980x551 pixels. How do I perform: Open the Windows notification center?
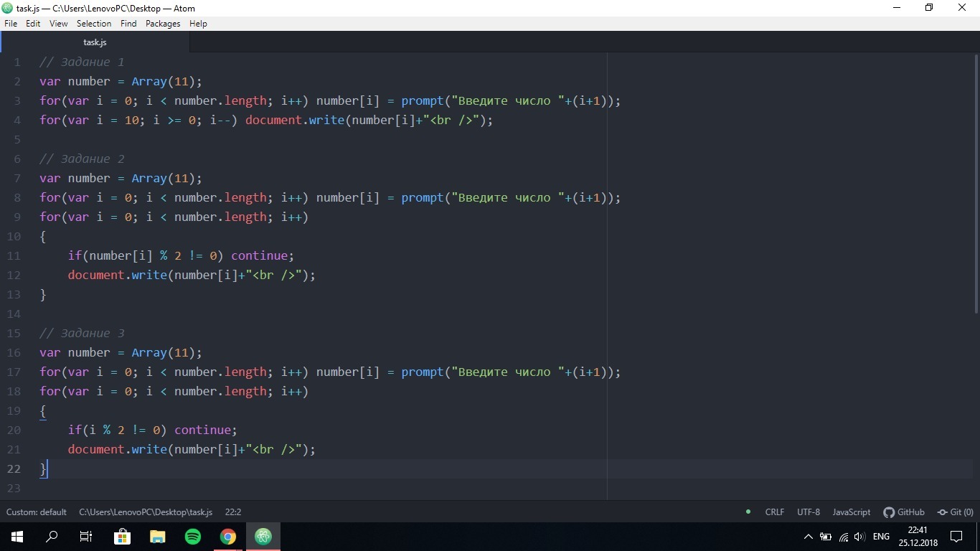[956, 537]
